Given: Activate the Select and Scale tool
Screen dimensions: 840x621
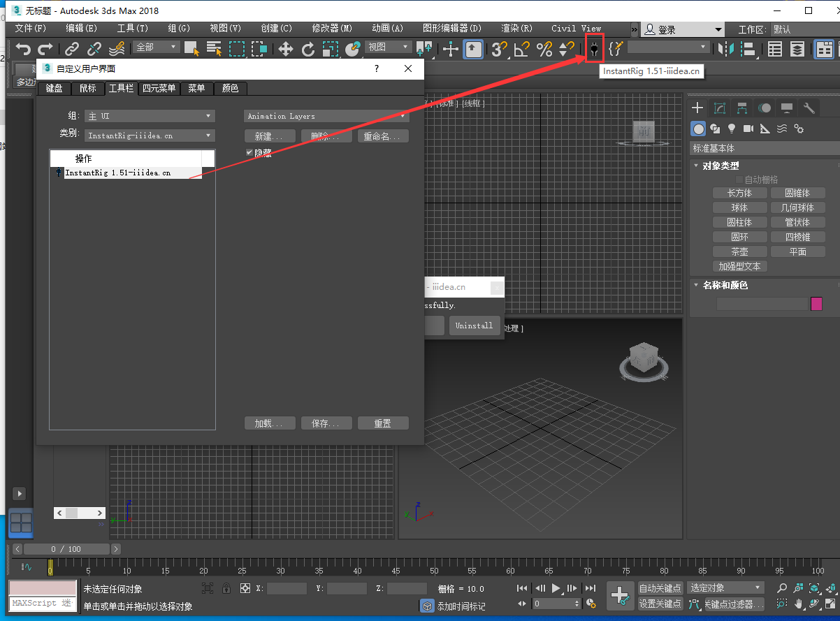Looking at the screenshot, I should coord(331,49).
